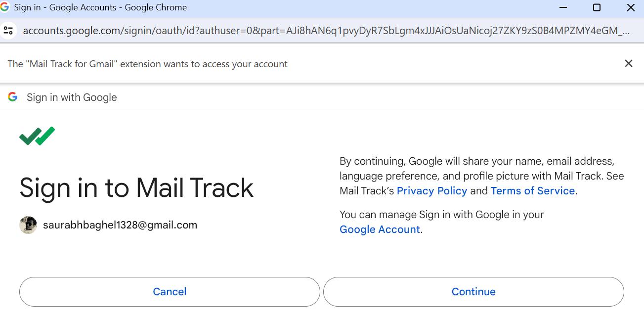Click the "Sign in - Google Accounts" window title
This screenshot has height=318, width=644.
(100, 7)
